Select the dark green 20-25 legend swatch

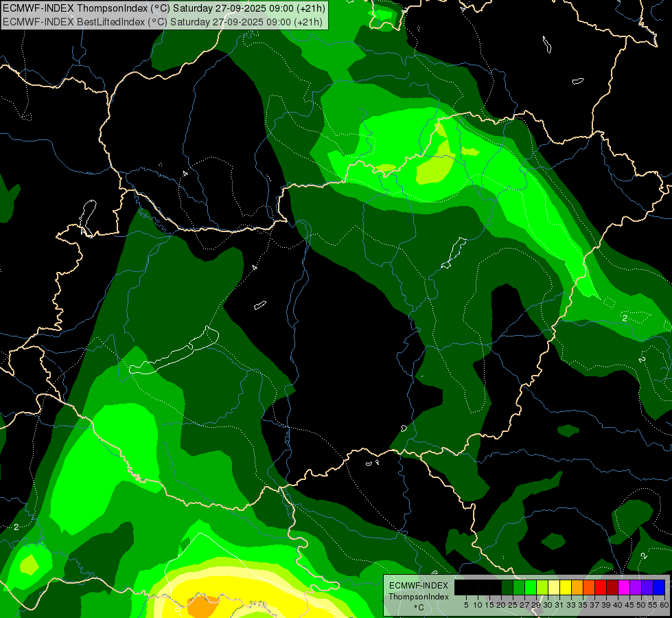(507, 587)
